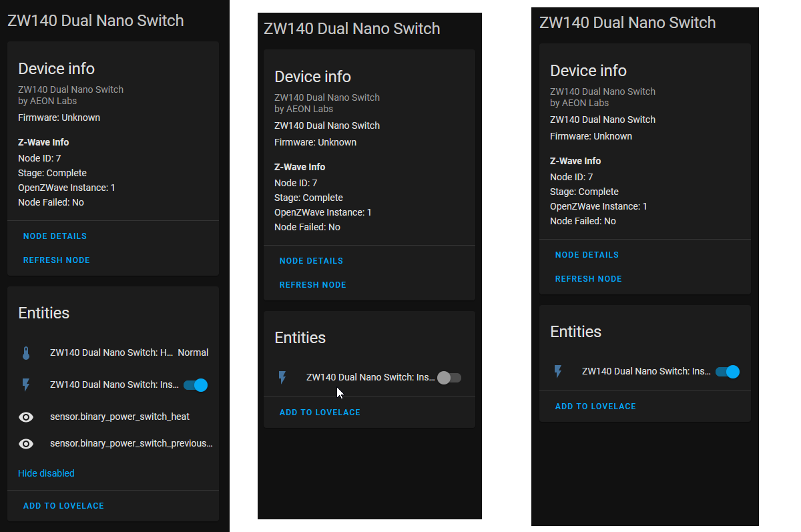
Task: Click the thermometer icon for the heat entity
Action: (25, 352)
